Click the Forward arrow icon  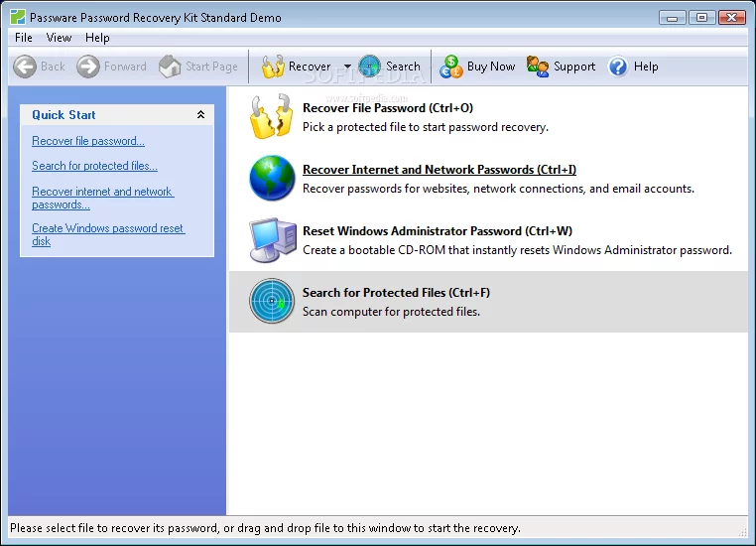coord(87,67)
